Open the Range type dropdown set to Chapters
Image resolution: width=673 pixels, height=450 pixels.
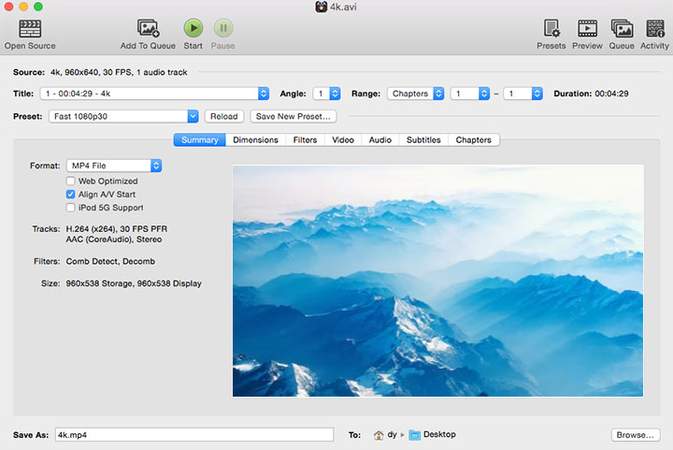coord(415,93)
